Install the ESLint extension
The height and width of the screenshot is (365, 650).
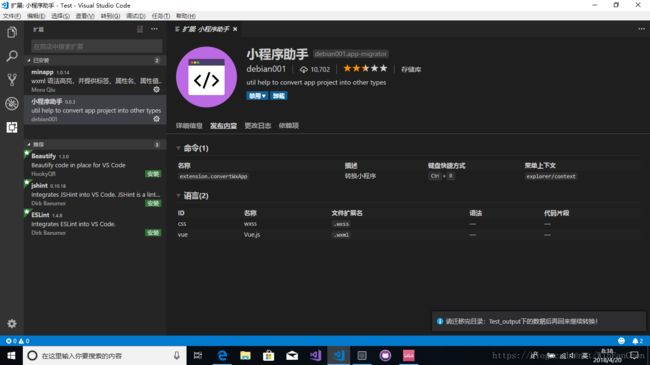click(153, 233)
